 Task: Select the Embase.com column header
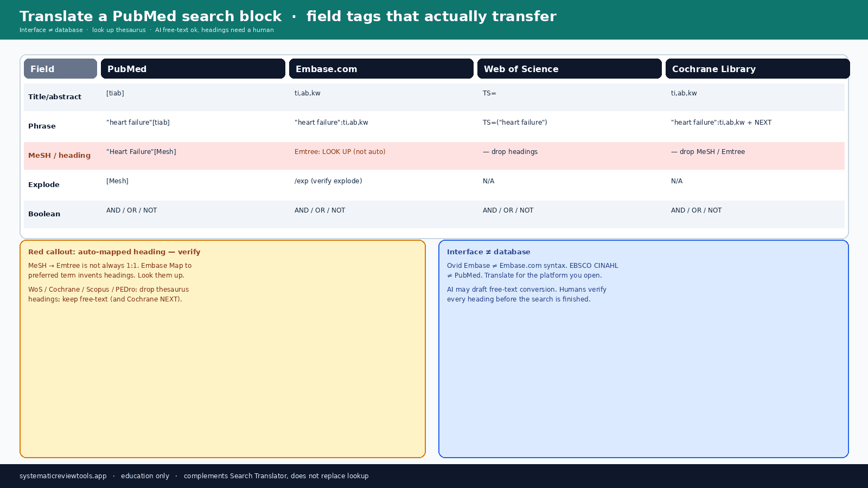[381, 69]
